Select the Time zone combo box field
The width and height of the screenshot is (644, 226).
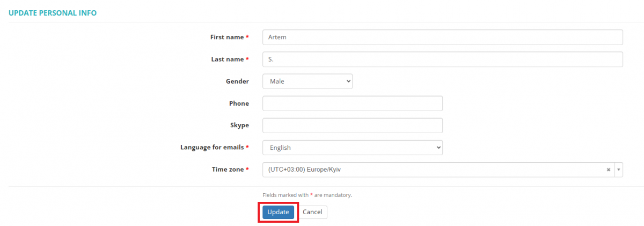point(443,170)
